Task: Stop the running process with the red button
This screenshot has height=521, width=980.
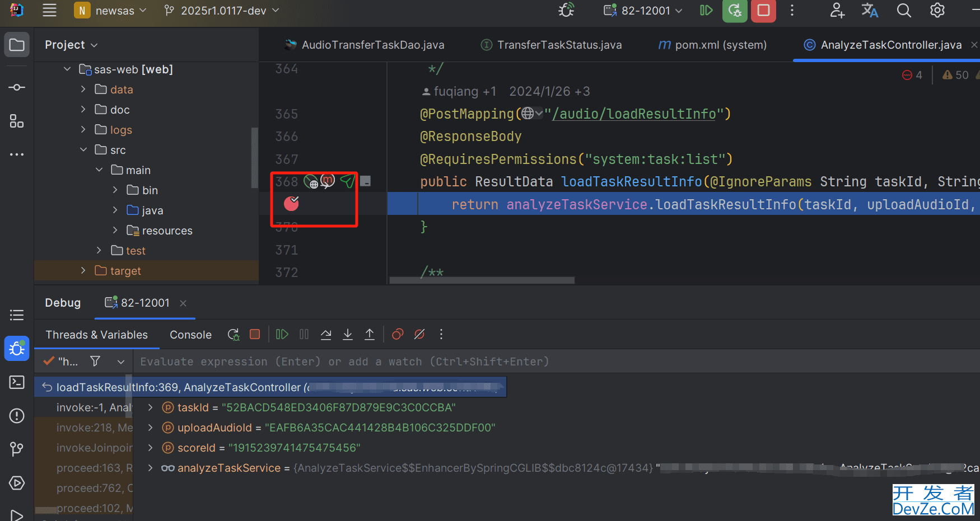Action: (x=763, y=11)
